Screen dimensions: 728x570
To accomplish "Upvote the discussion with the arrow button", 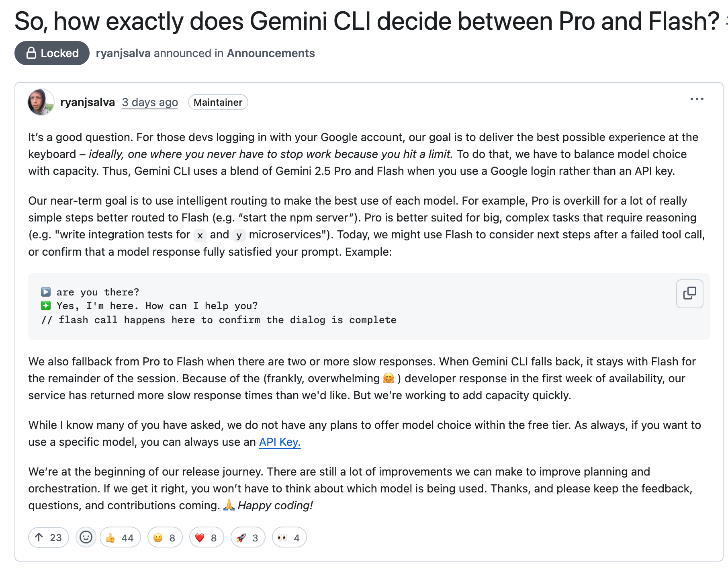I will point(49,537).
